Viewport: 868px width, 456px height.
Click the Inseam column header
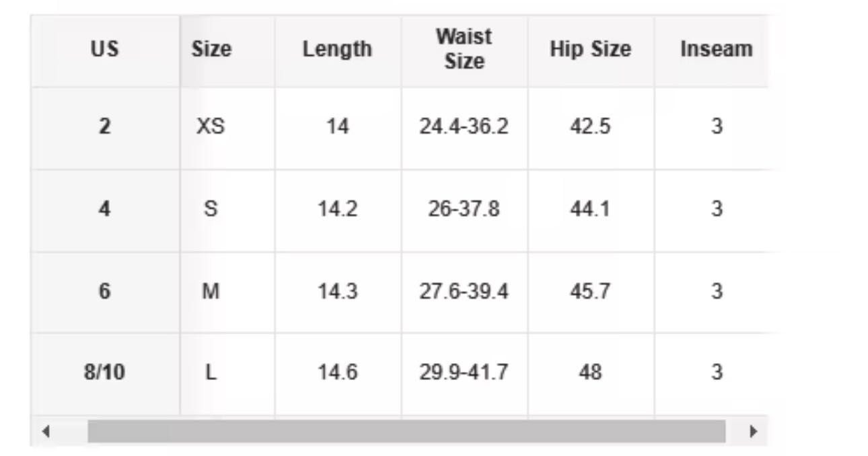716,49
